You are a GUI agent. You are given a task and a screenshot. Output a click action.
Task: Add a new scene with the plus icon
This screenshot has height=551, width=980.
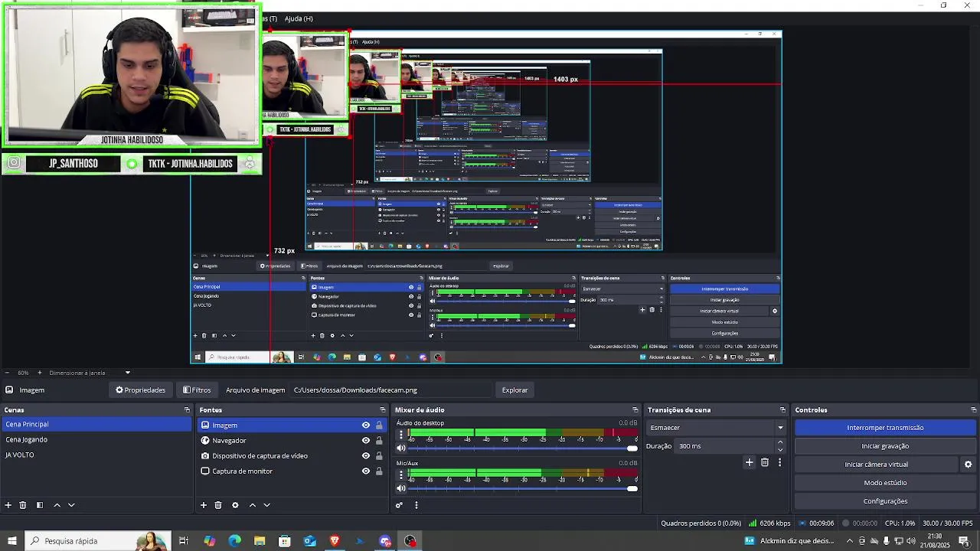[x=8, y=505]
